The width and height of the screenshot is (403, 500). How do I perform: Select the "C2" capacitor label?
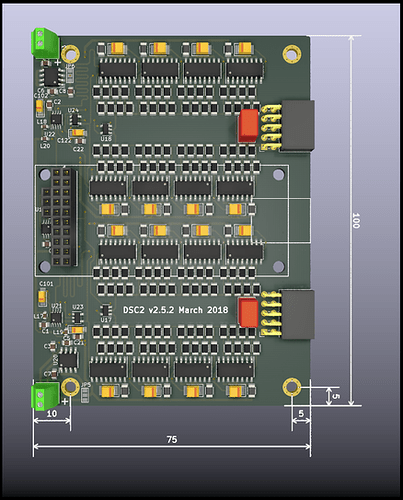(x=57, y=102)
